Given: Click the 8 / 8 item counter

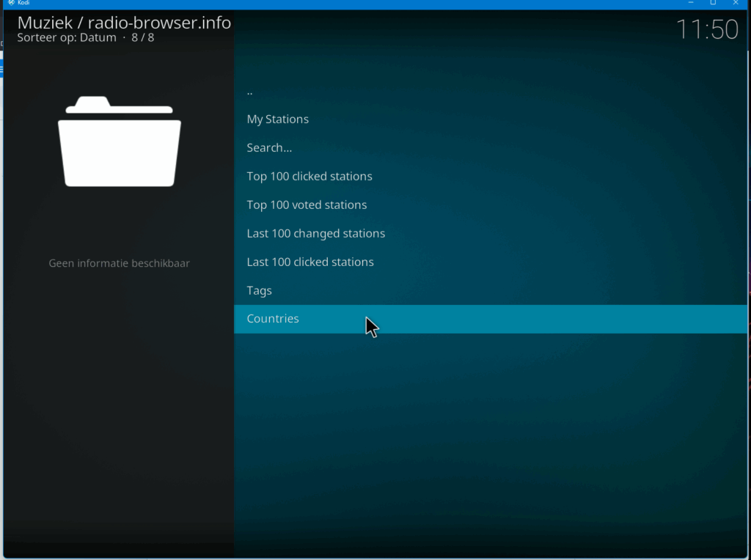Looking at the screenshot, I should (143, 38).
